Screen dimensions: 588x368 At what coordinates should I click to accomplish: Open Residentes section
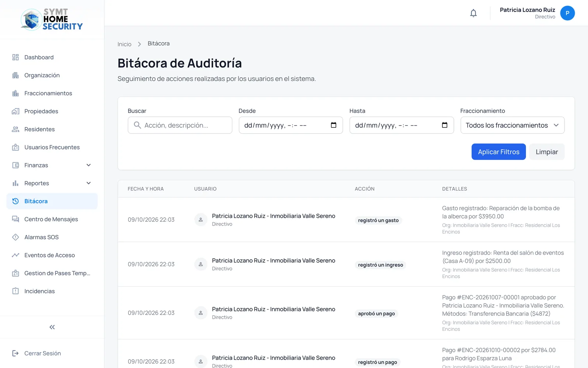click(x=52, y=130)
